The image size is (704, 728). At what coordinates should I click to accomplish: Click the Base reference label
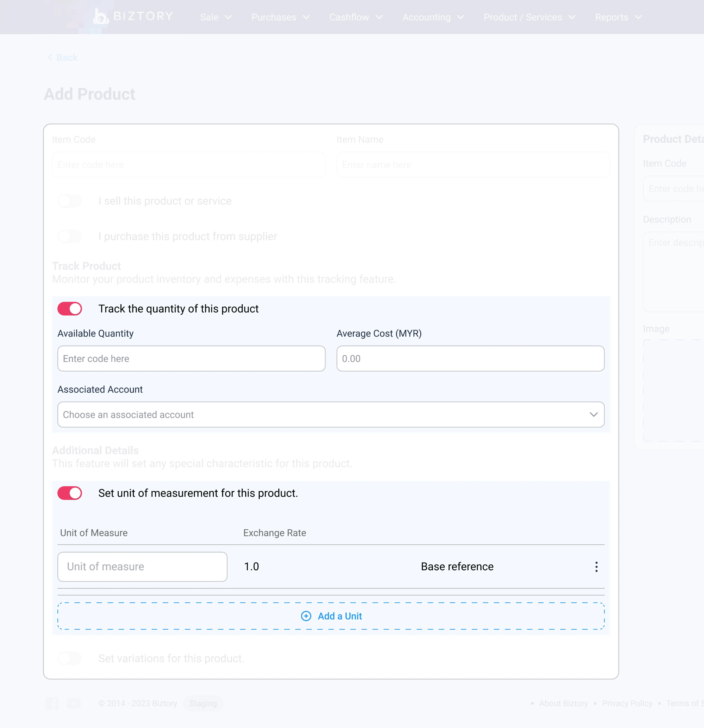pyautogui.click(x=457, y=567)
